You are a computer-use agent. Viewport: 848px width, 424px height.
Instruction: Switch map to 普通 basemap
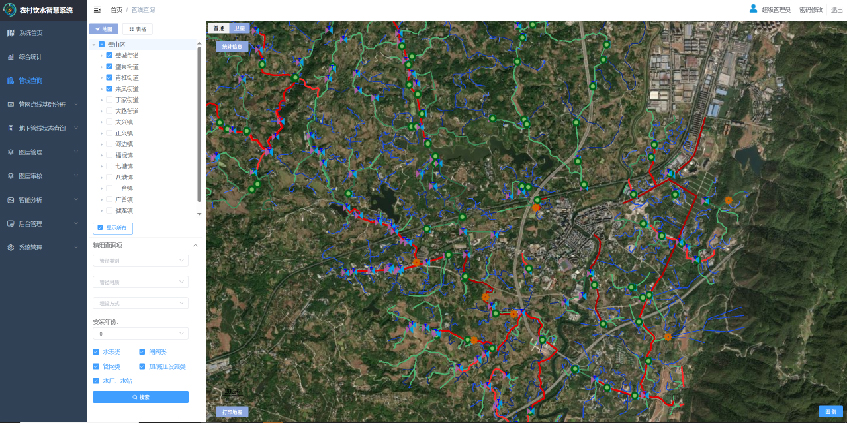tap(219, 28)
